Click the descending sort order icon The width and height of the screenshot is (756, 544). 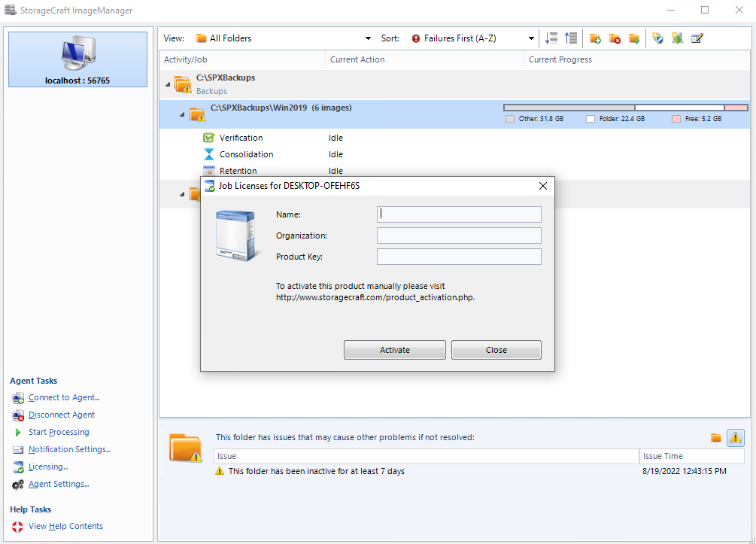point(552,38)
